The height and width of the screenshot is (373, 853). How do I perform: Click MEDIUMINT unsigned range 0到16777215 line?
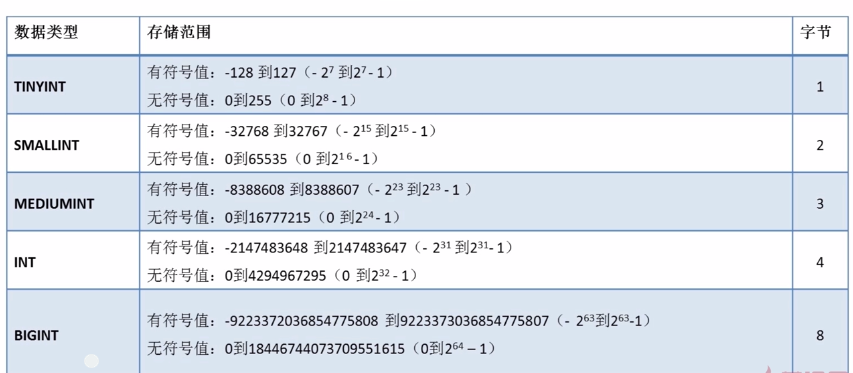pyautogui.click(x=275, y=217)
